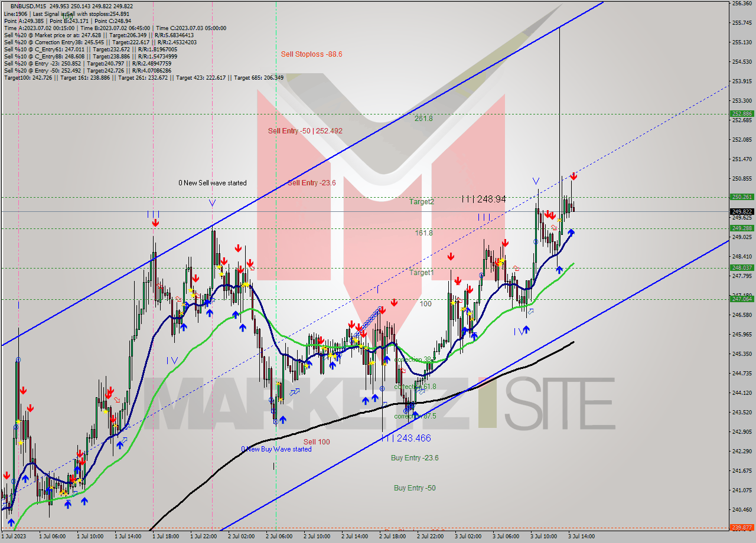This screenshot has height=543, width=756.
Task: Click the '2 Jul 14:00' time axis label
Action: coord(354,537)
